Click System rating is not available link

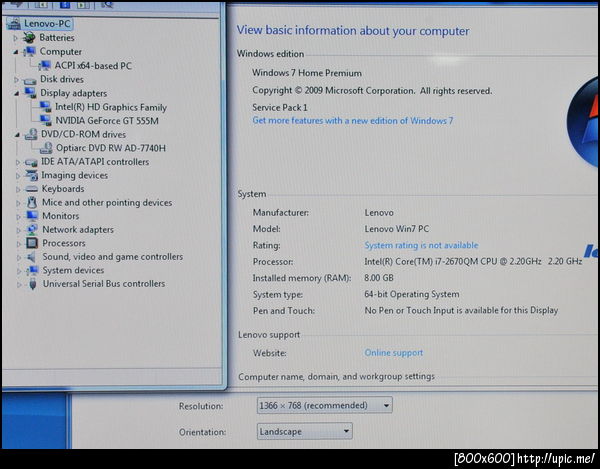(x=421, y=245)
